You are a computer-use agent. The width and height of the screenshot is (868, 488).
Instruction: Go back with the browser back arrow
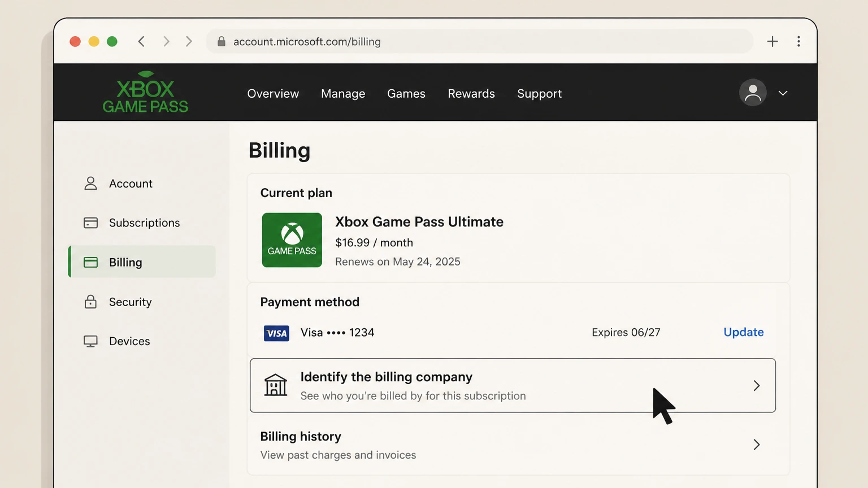(x=141, y=41)
